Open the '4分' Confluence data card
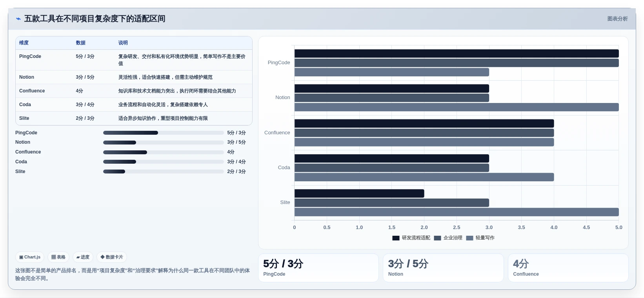644x298 pixels. point(568,268)
